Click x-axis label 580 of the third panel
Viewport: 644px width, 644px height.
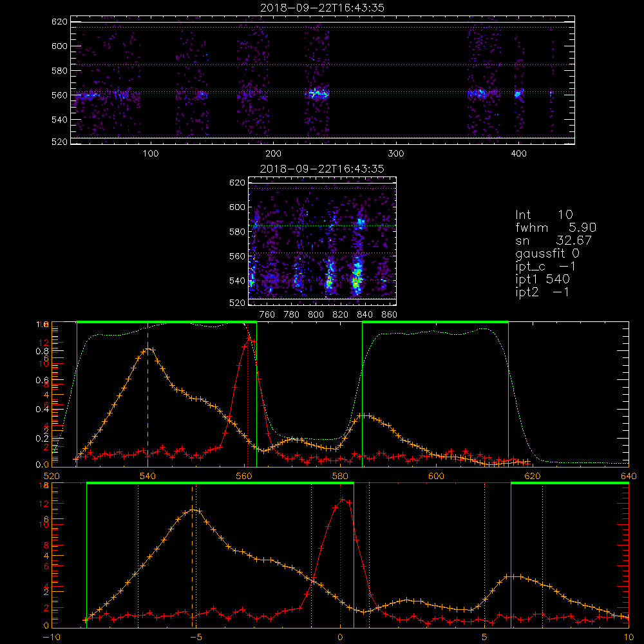point(340,477)
